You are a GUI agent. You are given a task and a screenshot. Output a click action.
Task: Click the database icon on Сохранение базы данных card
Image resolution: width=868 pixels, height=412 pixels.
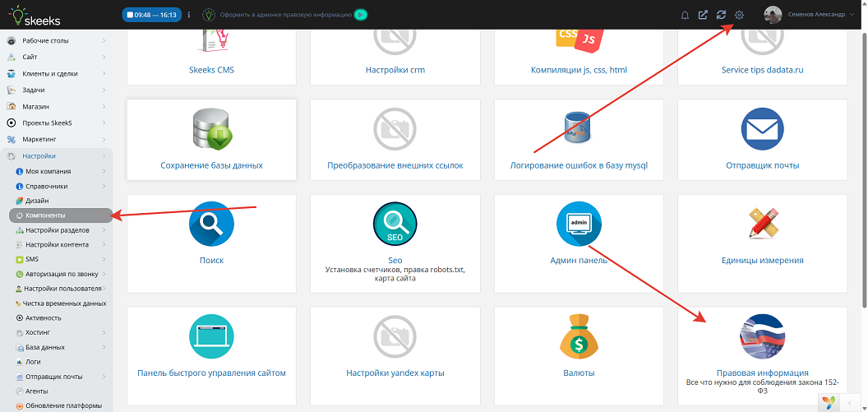[211, 131]
